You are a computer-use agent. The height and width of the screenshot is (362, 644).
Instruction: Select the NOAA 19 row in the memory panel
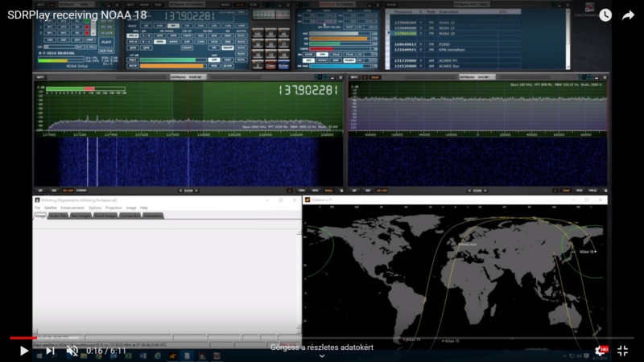(x=456, y=23)
